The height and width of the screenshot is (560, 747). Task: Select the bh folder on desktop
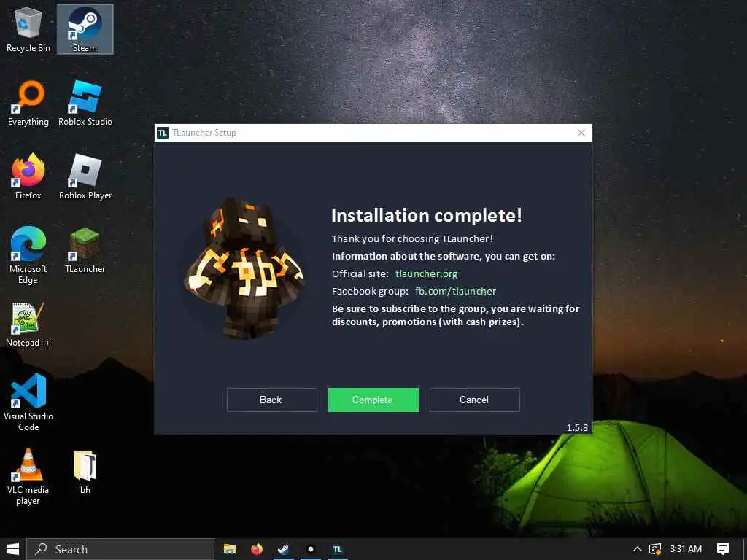tap(85, 472)
